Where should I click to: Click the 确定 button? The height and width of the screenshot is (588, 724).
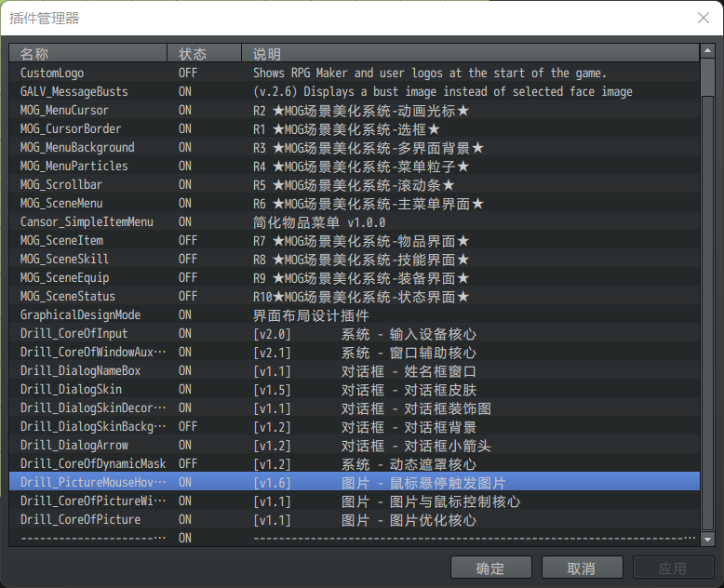[490, 568]
